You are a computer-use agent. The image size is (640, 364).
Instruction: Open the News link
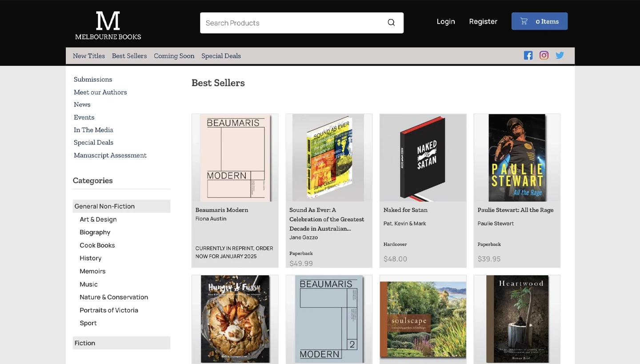coord(82,105)
